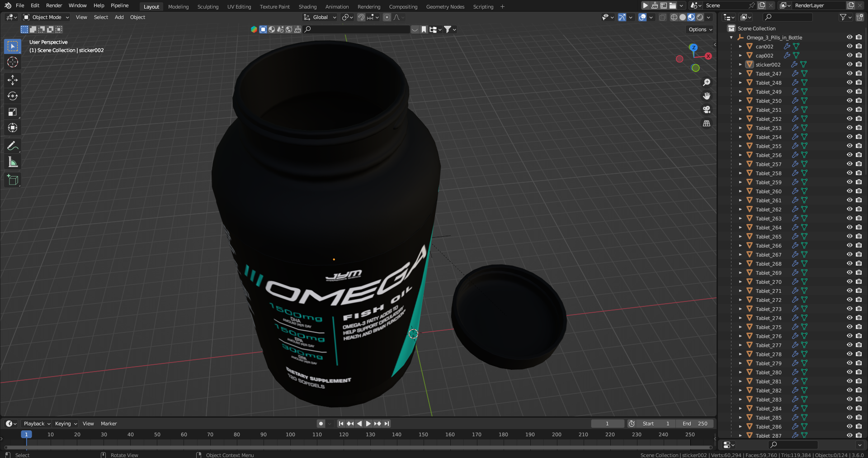Activate the 3D Cursor tool
Screen dimensions: 868x458
point(13,62)
